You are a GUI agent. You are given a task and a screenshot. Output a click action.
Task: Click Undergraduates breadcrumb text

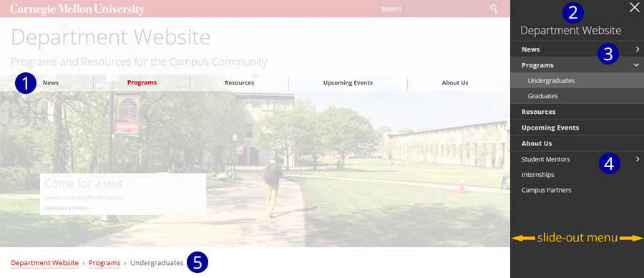157,263
